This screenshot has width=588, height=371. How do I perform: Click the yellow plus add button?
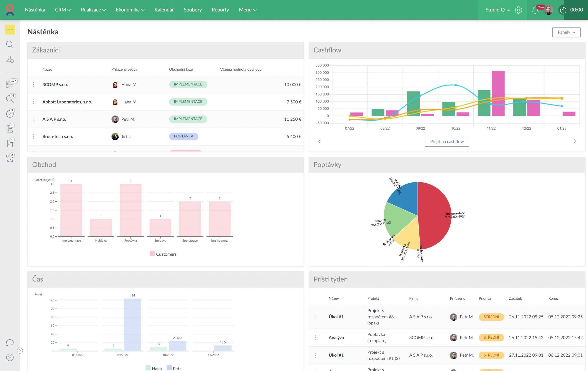[10, 30]
